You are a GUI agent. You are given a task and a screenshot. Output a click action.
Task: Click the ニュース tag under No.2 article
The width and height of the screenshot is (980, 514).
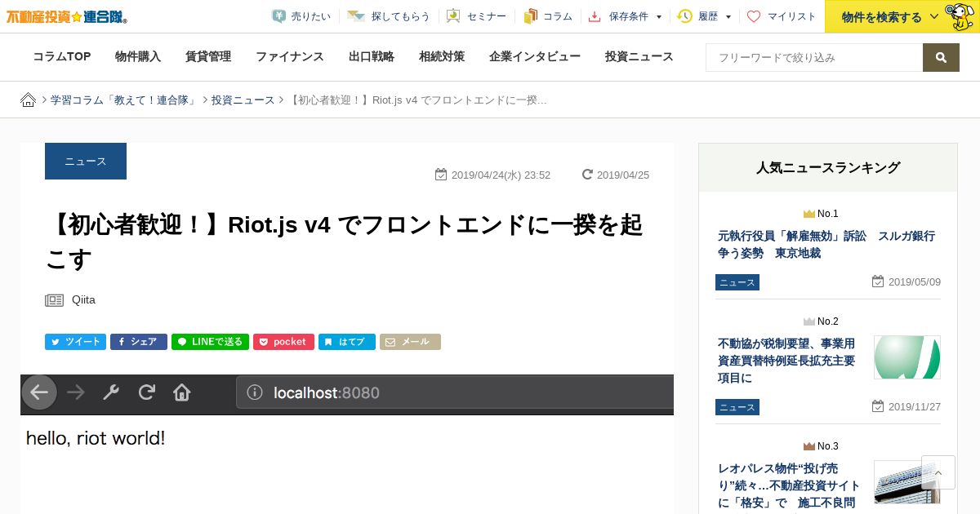(737, 407)
